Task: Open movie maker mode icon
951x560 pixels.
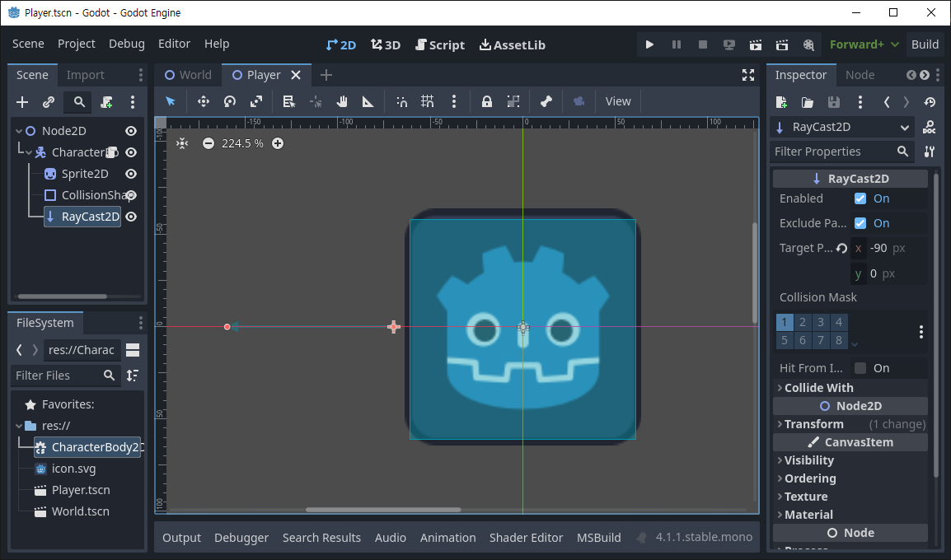Action: [x=808, y=44]
